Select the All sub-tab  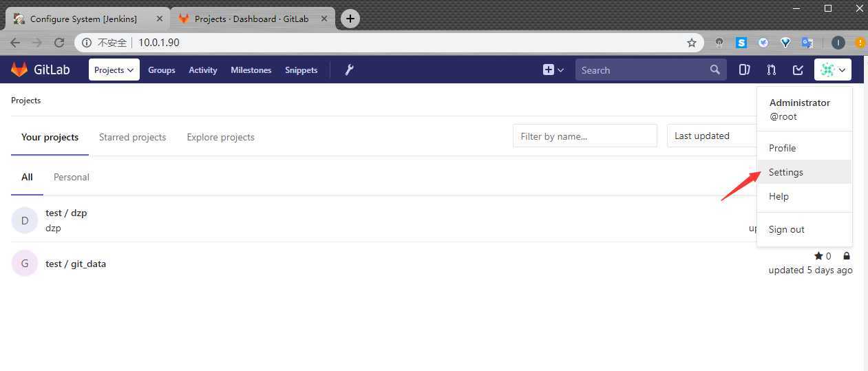tap(27, 177)
